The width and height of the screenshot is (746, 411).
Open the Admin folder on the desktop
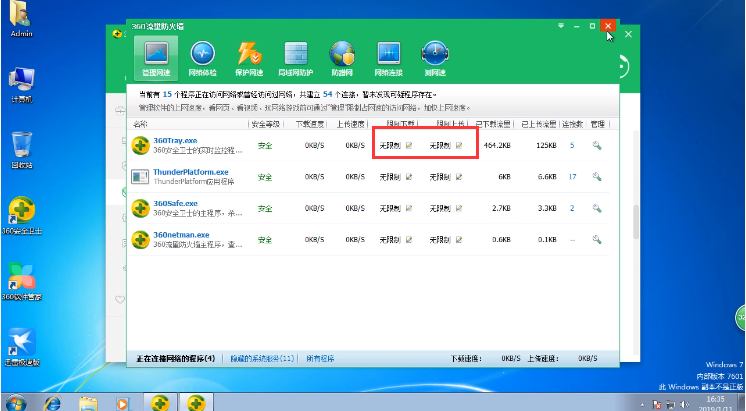[x=21, y=20]
